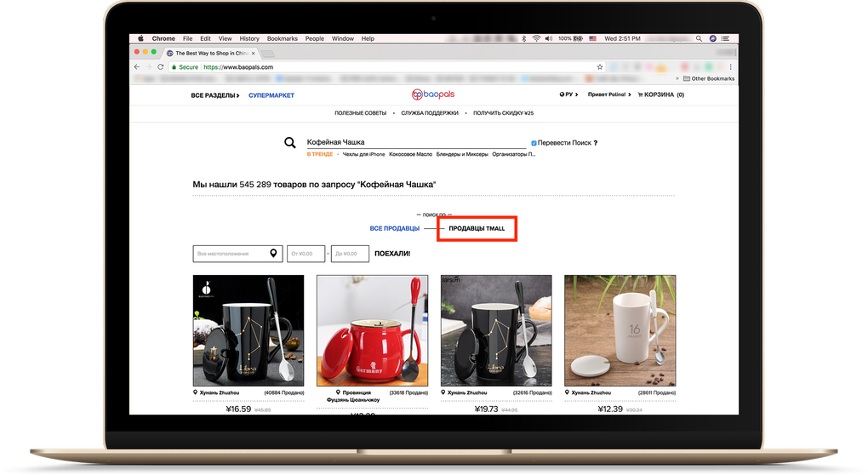
Task: Select ВСЕ ПРОДАВЦЫ filter
Action: 395,228
